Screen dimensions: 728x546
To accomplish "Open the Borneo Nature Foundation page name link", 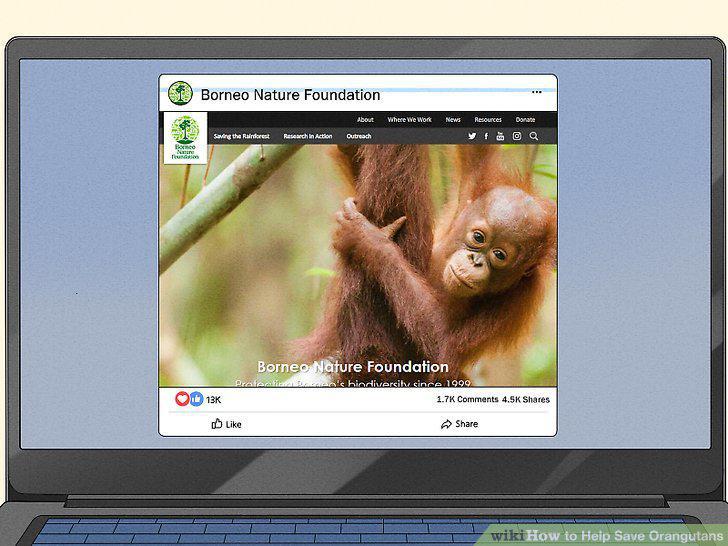I will [x=290, y=95].
